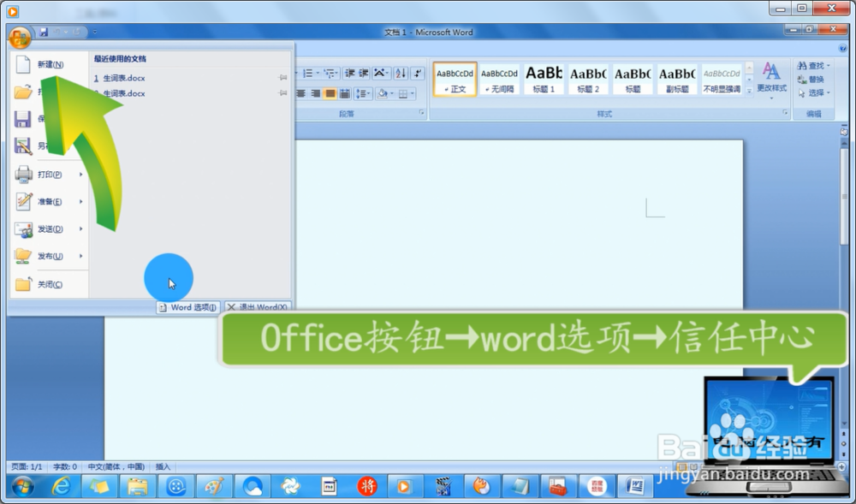Launch Internet Explorer from the taskbar
The image size is (856, 504).
tap(61, 486)
